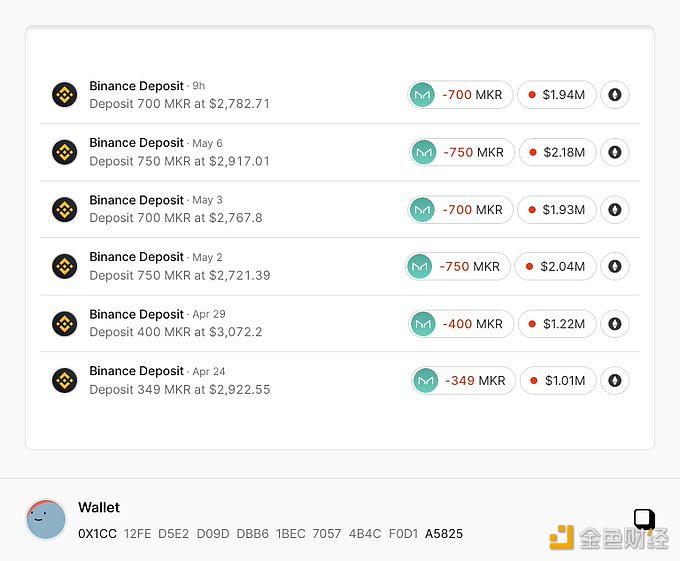Click the wallet address starting 0X1CC
This screenshot has width=680, height=561.
(x=270, y=534)
